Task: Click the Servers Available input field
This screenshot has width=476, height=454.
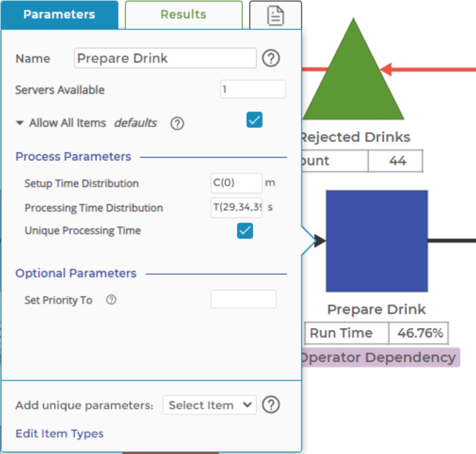Action: 253,89
